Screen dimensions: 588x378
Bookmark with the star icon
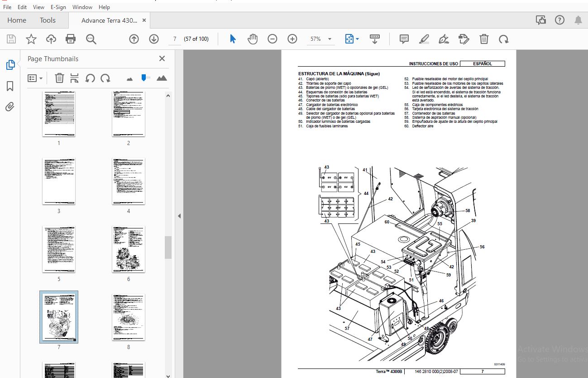click(31, 39)
